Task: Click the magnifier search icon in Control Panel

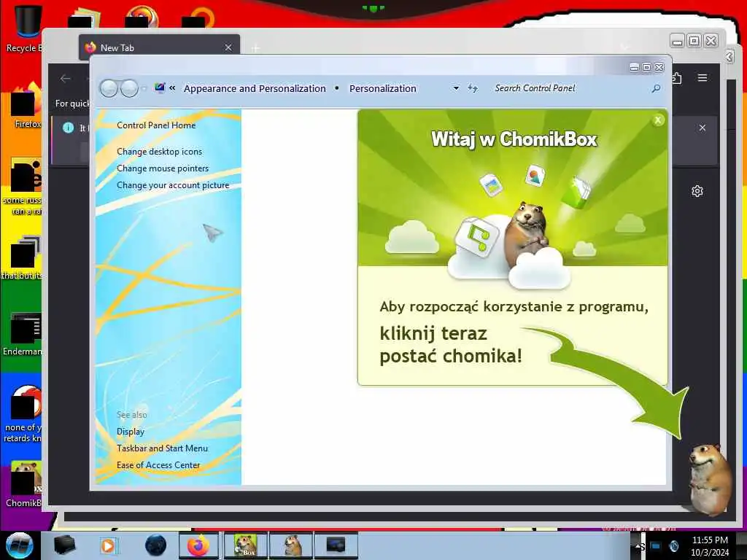Action: (657, 88)
